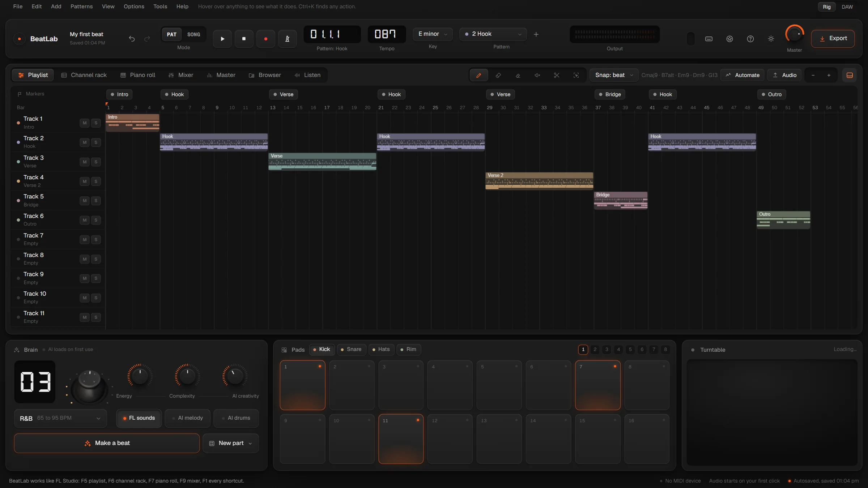Toggle the light theme sun icon
The height and width of the screenshot is (488, 868).
771,39
